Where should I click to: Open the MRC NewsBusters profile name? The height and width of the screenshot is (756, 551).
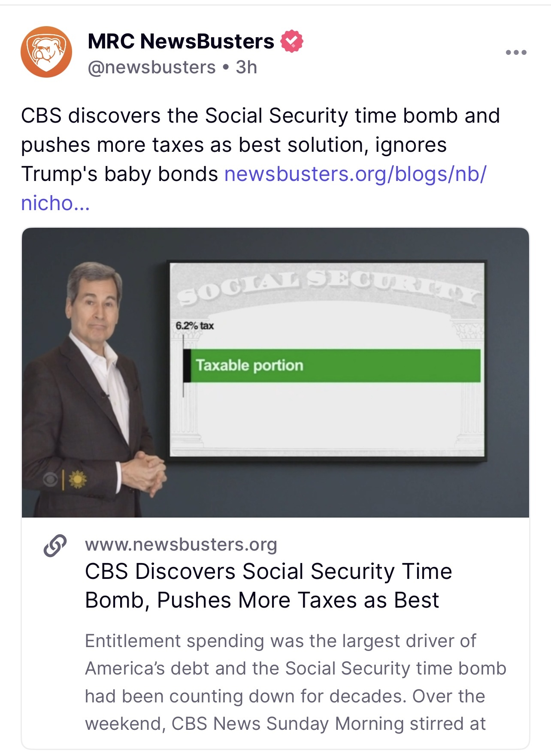pyautogui.click(x=181, y=41)
